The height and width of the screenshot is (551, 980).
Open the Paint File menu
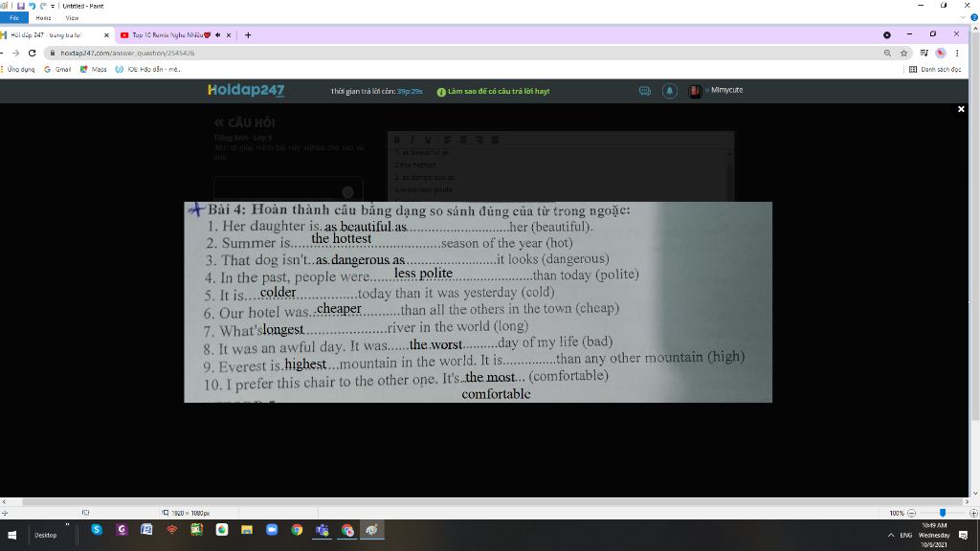13,18
